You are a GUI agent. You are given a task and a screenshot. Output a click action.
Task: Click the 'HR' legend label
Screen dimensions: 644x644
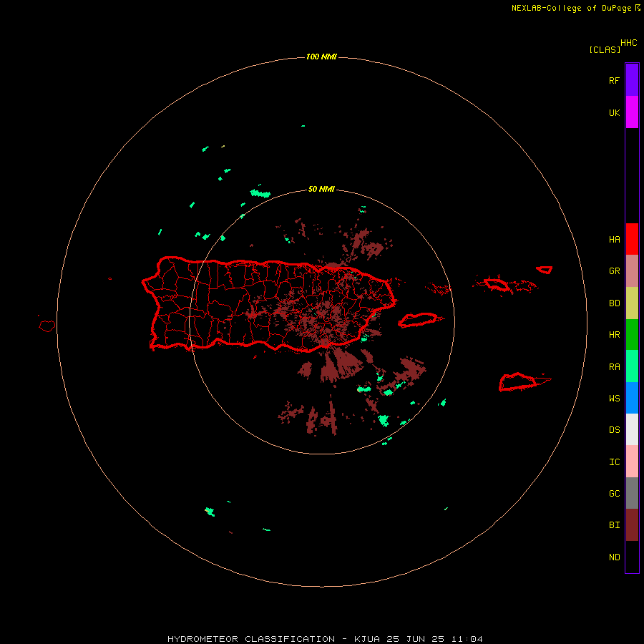pyautogui.click(x=614, y=335)
